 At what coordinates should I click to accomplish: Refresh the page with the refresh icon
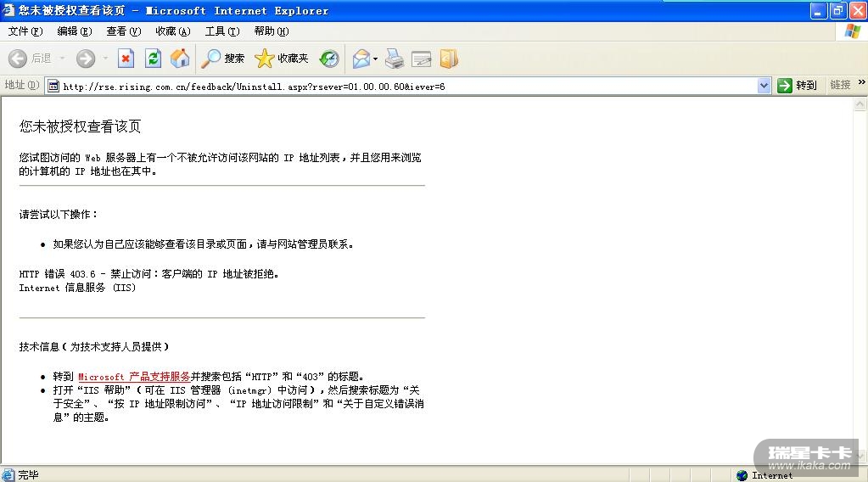pos(154,58)
